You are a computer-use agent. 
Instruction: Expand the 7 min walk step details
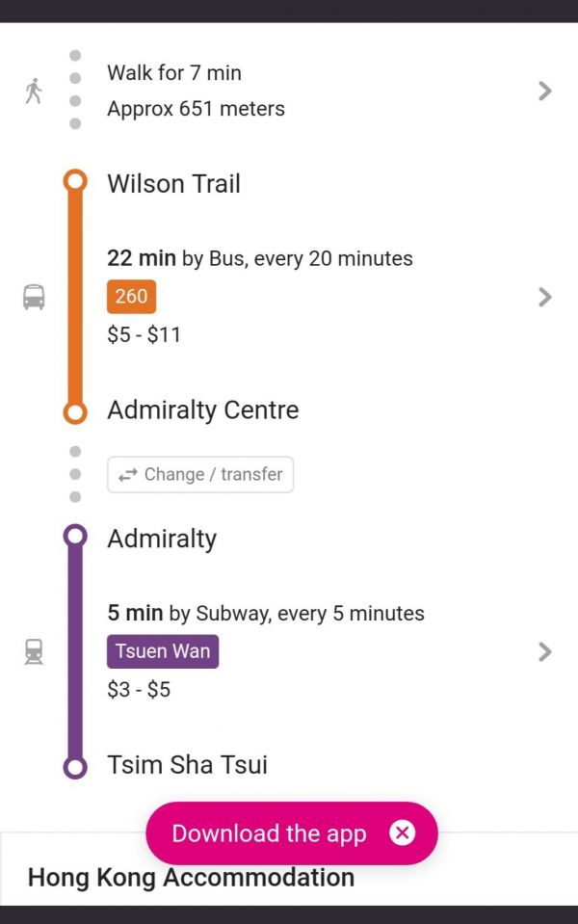click(545, 92)
